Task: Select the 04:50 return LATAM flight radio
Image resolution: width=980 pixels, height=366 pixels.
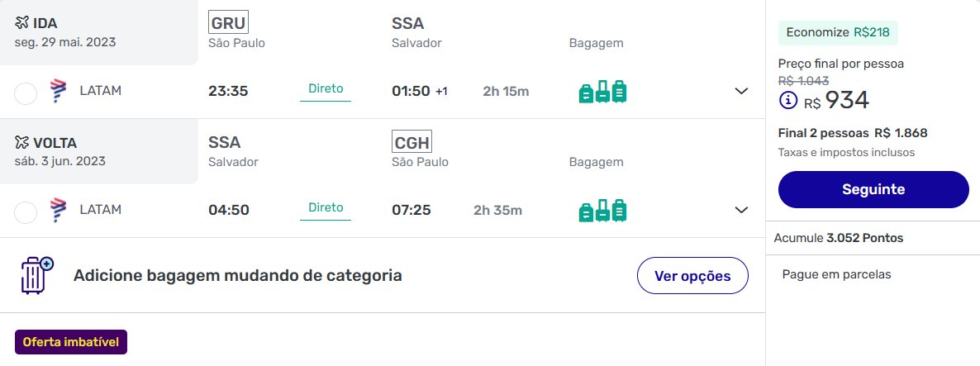Action: (x=26, y=212)
